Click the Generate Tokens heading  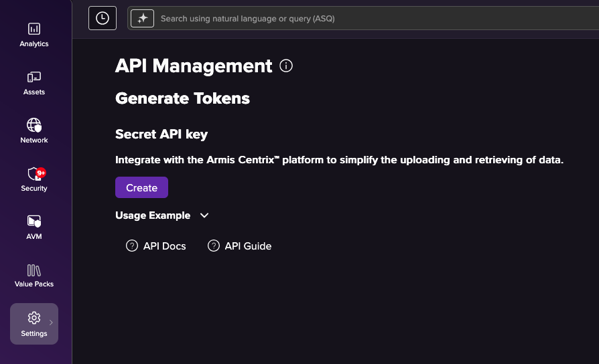click(183, 98)
